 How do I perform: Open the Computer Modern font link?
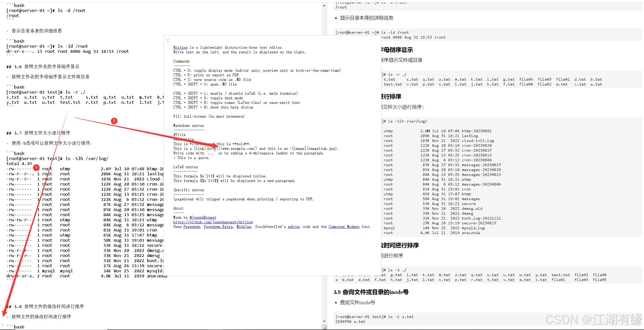[x=344, y=227]
